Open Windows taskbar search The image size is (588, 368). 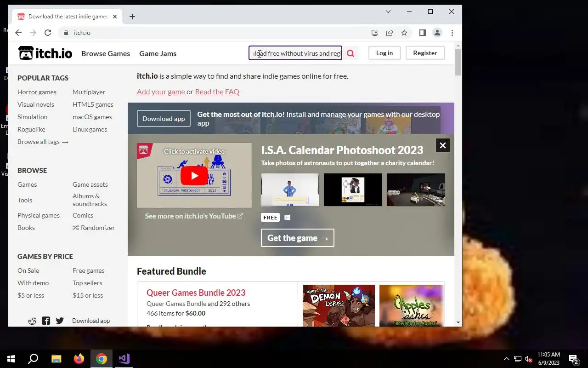(x=33, y=359)
